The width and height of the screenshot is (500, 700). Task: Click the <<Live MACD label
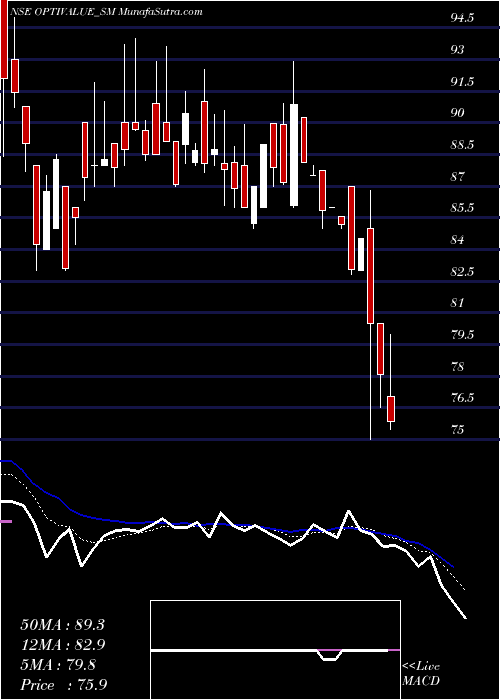421,674
